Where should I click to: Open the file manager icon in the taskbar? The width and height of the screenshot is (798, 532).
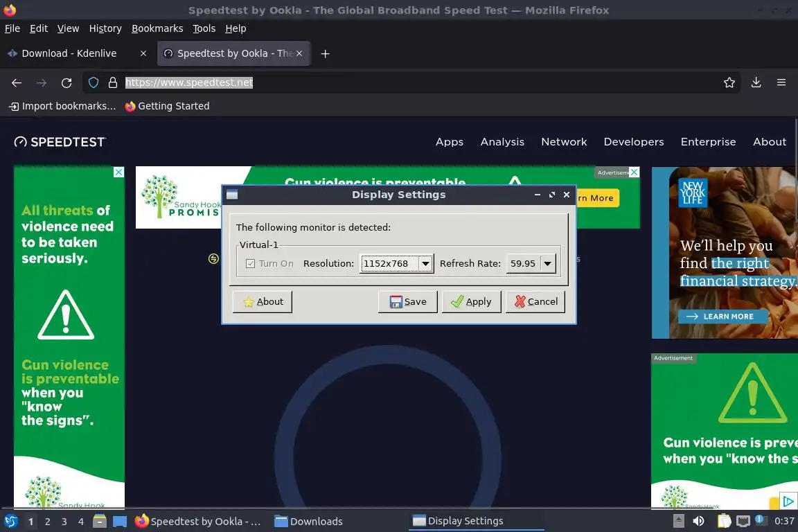pos(100,522)
